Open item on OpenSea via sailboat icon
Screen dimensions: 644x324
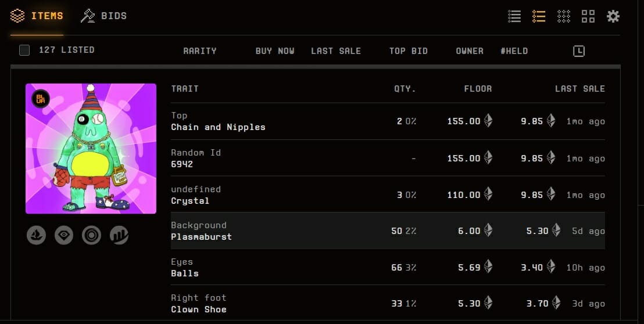36,235
